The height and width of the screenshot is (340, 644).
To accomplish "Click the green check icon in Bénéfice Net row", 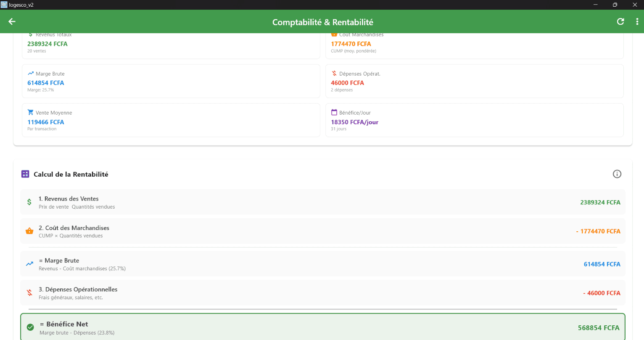I will (30, 327).
